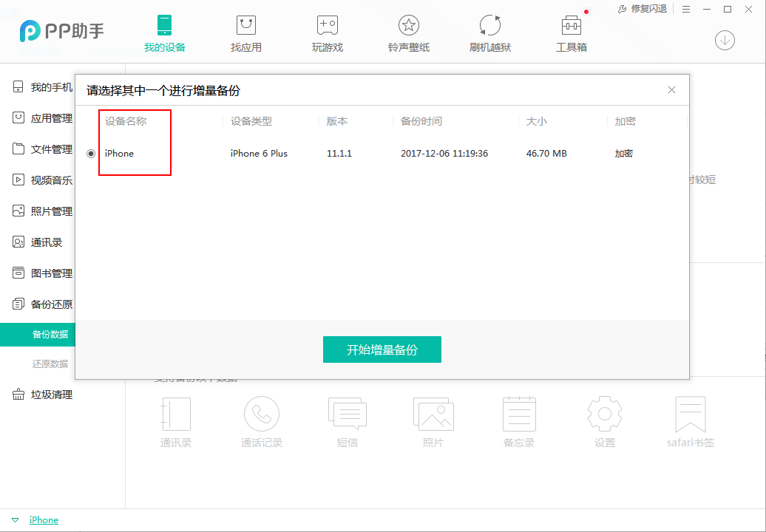Select the 短信 messages backup icon

pyautogui.click(x=348, y=421)
